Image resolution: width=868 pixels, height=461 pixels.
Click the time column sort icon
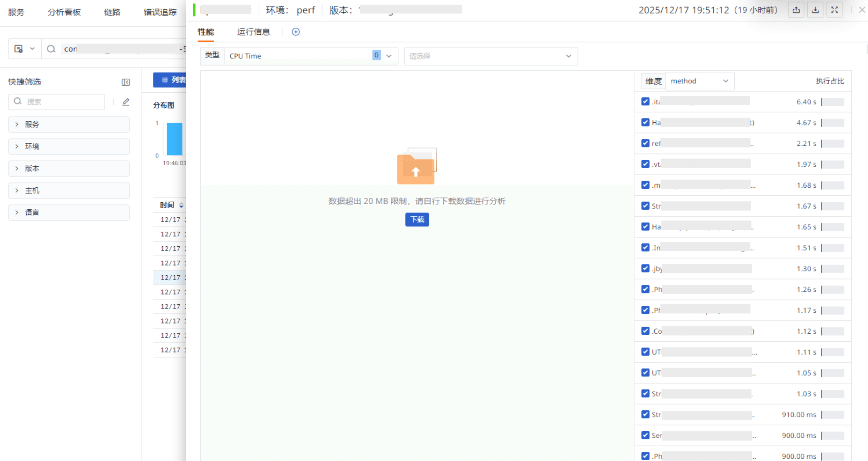point(181,205)
